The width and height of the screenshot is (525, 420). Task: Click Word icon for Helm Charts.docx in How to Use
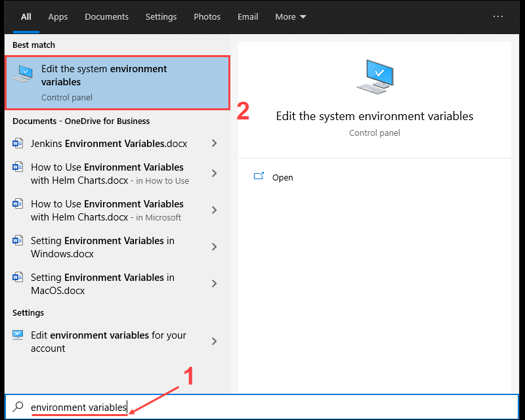coord(18,167)
